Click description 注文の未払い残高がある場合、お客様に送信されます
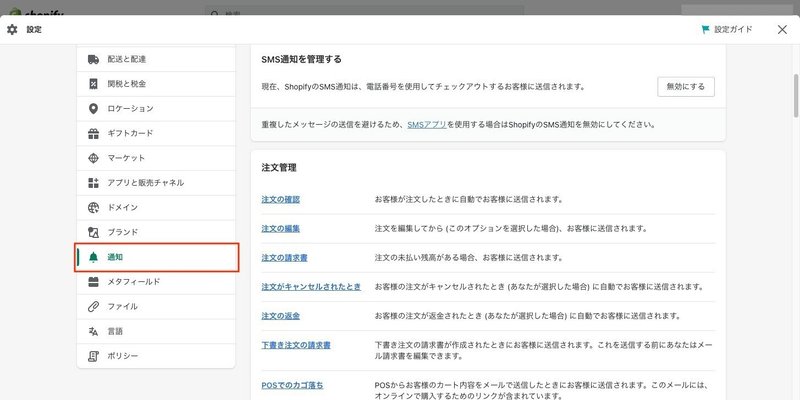This screenshot has width=800, height=400. coord(469,258)
